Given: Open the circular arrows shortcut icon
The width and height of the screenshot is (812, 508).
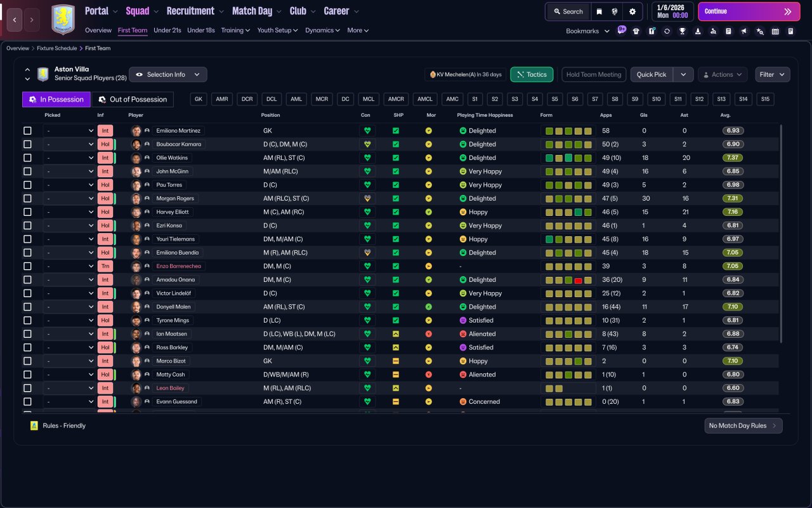Looking at the screenshot, I should [x=667, y=31].
